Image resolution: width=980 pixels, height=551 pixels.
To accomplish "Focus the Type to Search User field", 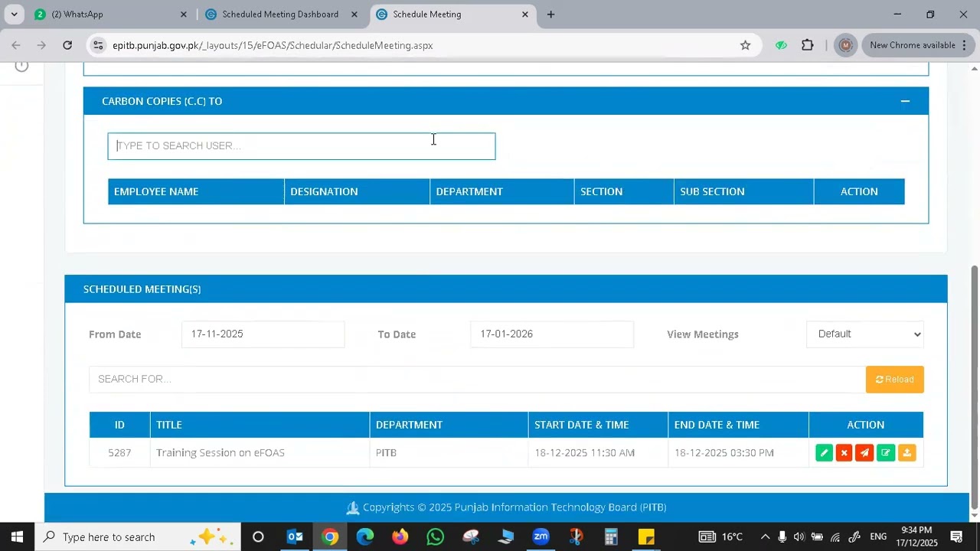I will coord(302,146).
